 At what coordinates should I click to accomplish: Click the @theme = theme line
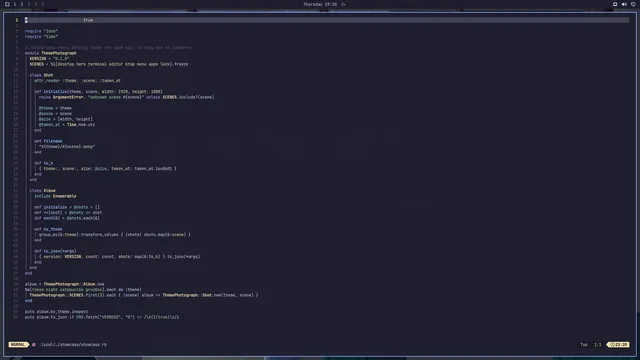click(55, 108)
